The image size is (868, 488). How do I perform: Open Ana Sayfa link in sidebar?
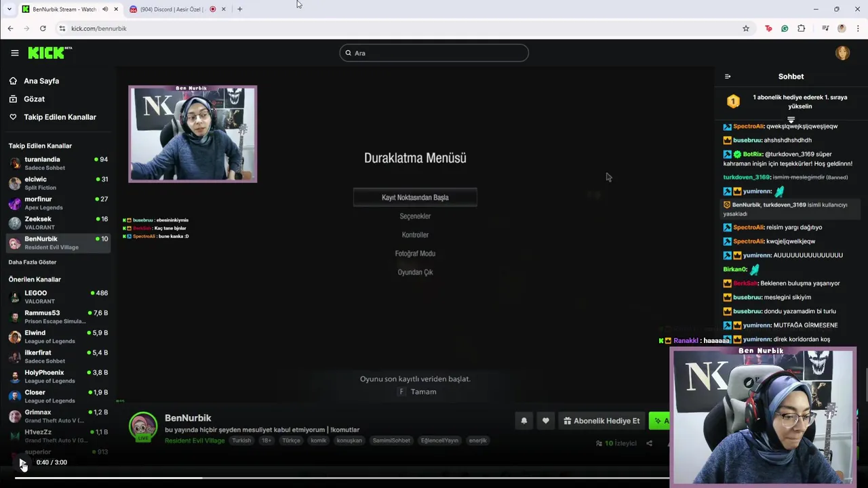tap(41, 81)
